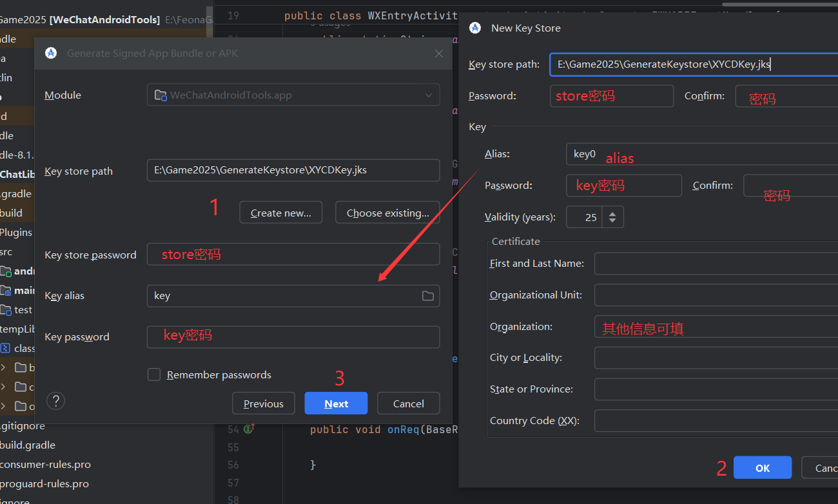Click Choose existing... keystore button

[387, 212]
